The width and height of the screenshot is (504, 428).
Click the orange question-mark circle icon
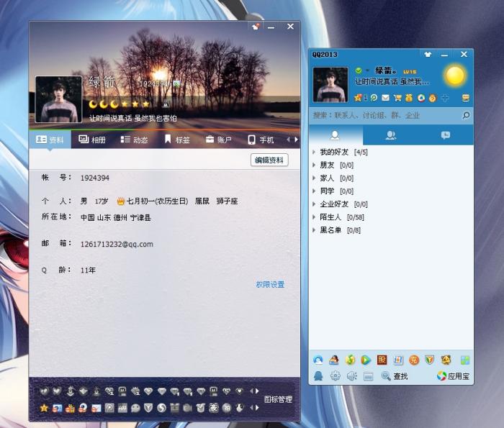[433, 98]
